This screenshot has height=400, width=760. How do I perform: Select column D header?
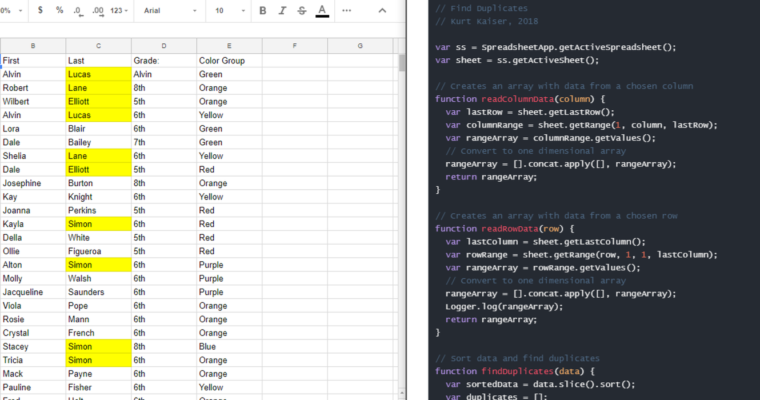[164, 46]
